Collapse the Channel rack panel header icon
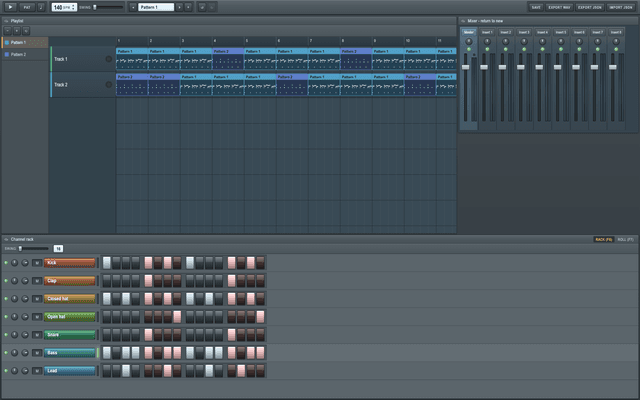640x400 pixels. tap(6, 239)
